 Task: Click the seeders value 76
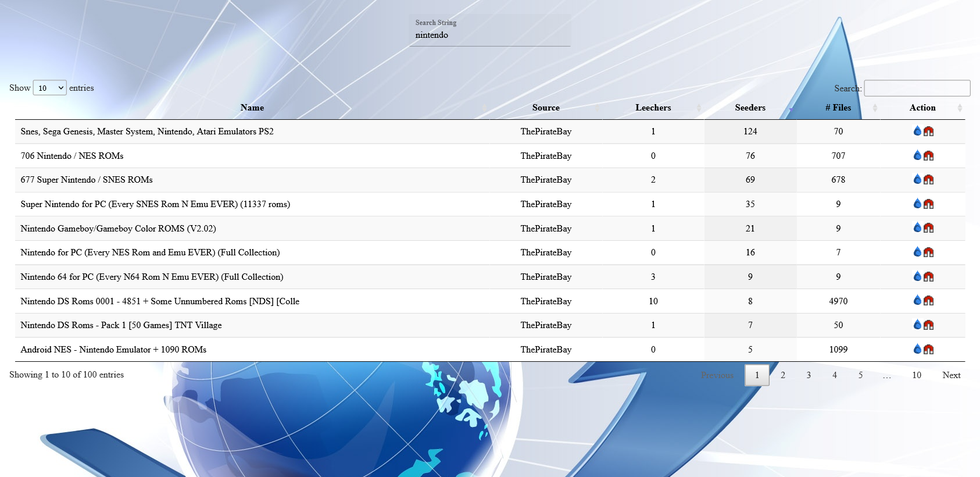750,156
